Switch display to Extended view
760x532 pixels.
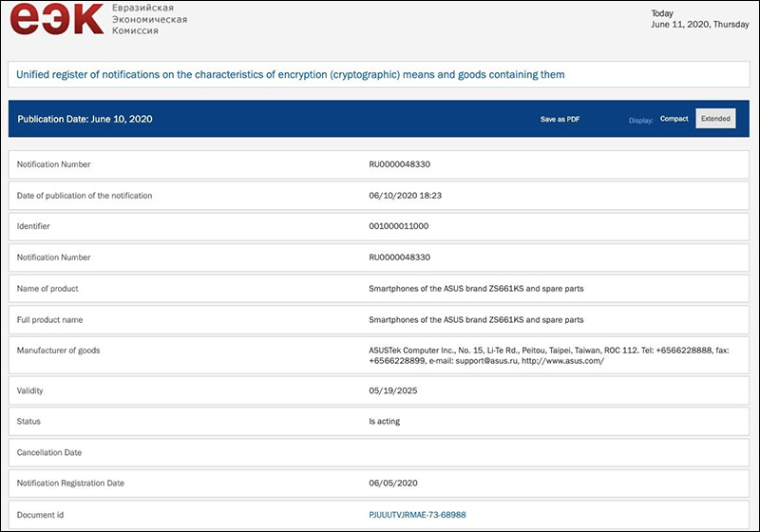[715, 119]
